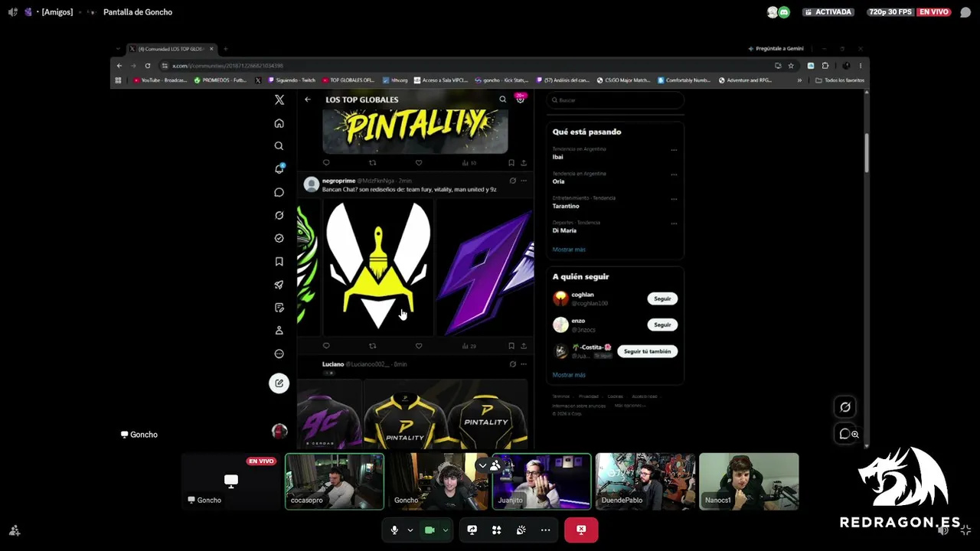Click Mostrar más under A quién seguir

pyautogui.click(x=569, y=375)
